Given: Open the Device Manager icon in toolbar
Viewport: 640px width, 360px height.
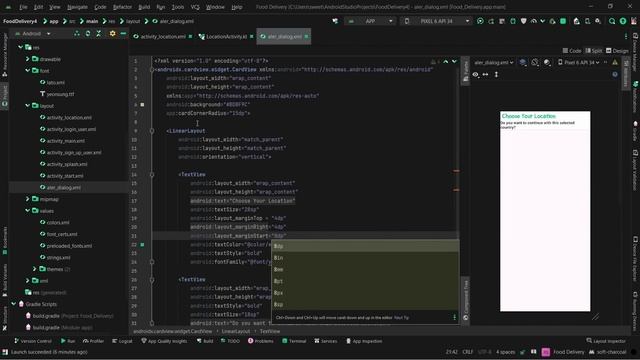Looking at the screenshot, I should tap(587, 21).
